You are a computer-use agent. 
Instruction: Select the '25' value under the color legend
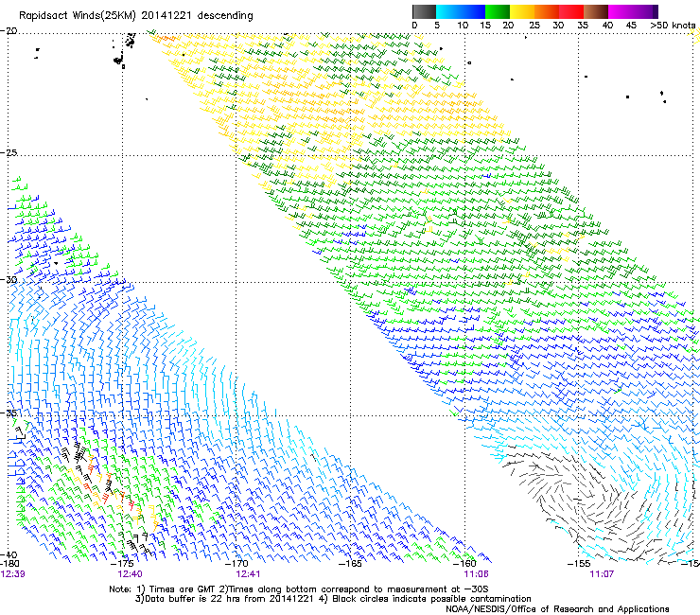[534, 25]
